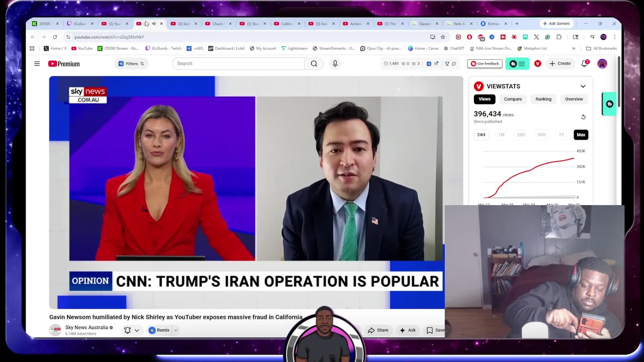Toggle channel notification bell
Viewport: 644px width, 362px height.
tap(127, 330)
